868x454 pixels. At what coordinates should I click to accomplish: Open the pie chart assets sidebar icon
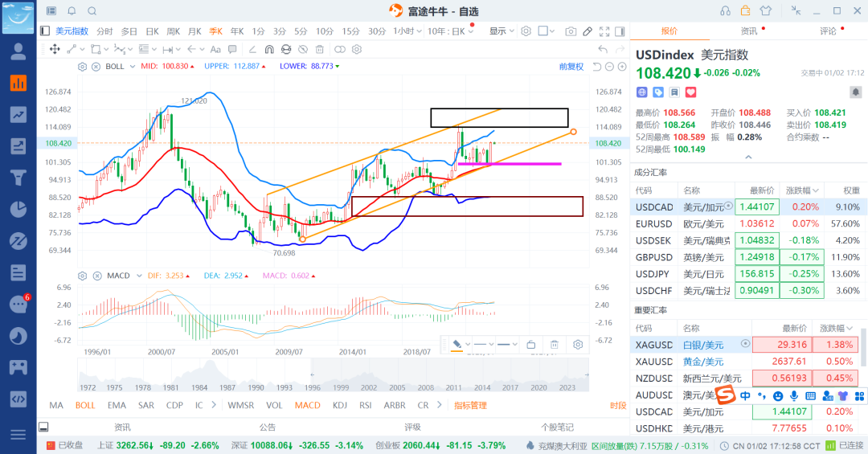click(x=18, y=209)
